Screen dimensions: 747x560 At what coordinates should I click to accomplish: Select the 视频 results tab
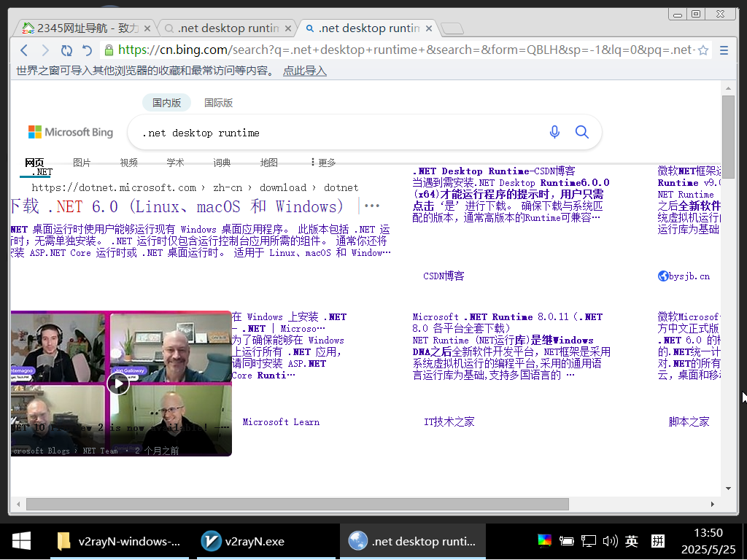128,163
